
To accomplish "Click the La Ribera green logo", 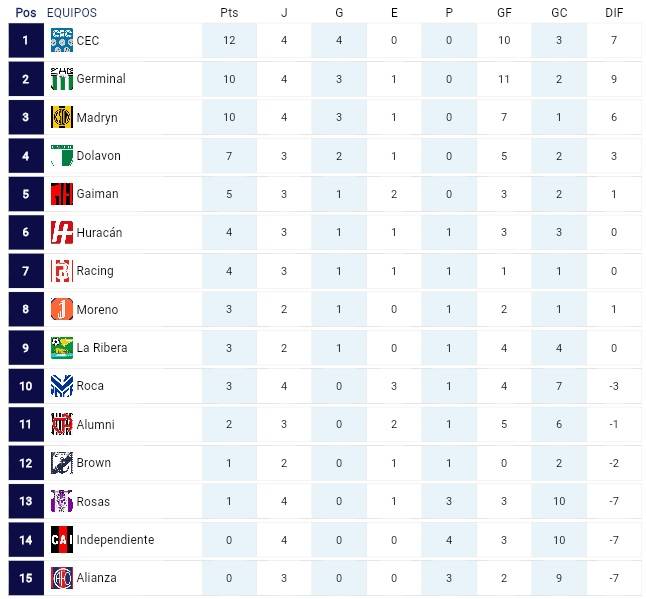I will click(x=62, y=348).
